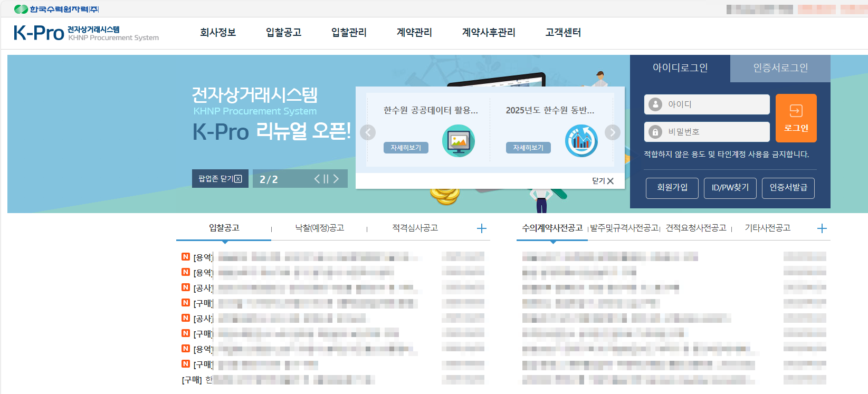
Task: Go to previous banner slide arrow
Action: [x=317, y=179]
